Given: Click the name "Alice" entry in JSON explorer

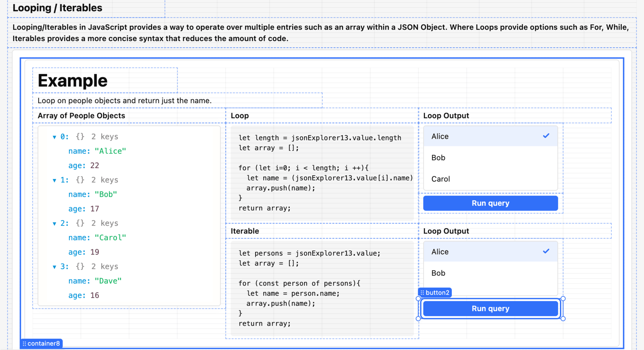Looking at the screenshot, I should click(x=97, y=151).
